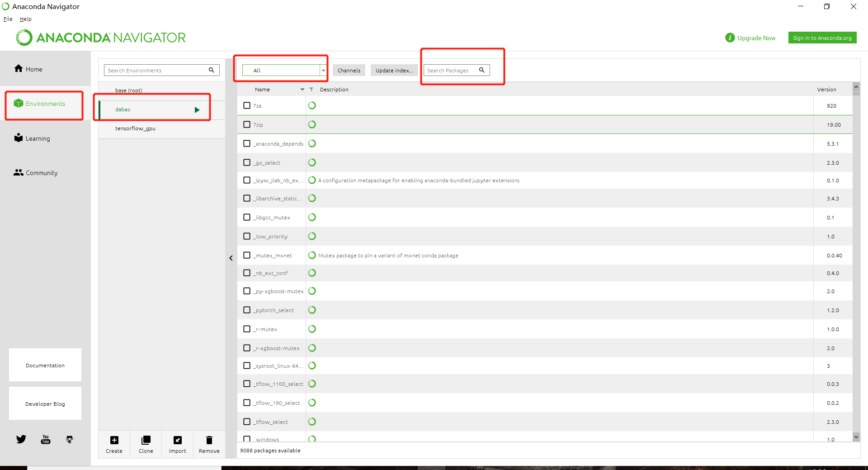Check the _r-xgboost-mutex checkbox

click(247, 348)
